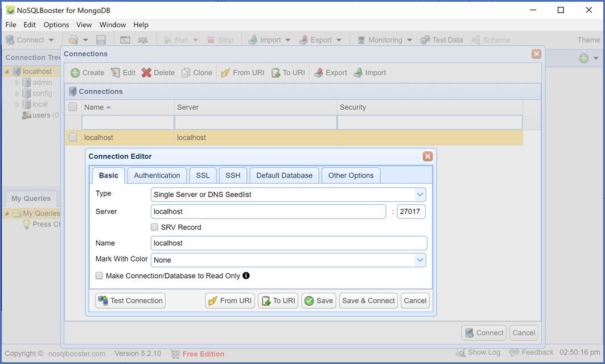The image size is (605, 364).
Task: Click To URI in the Connection Editor
Action: click(x=278, y=301)
